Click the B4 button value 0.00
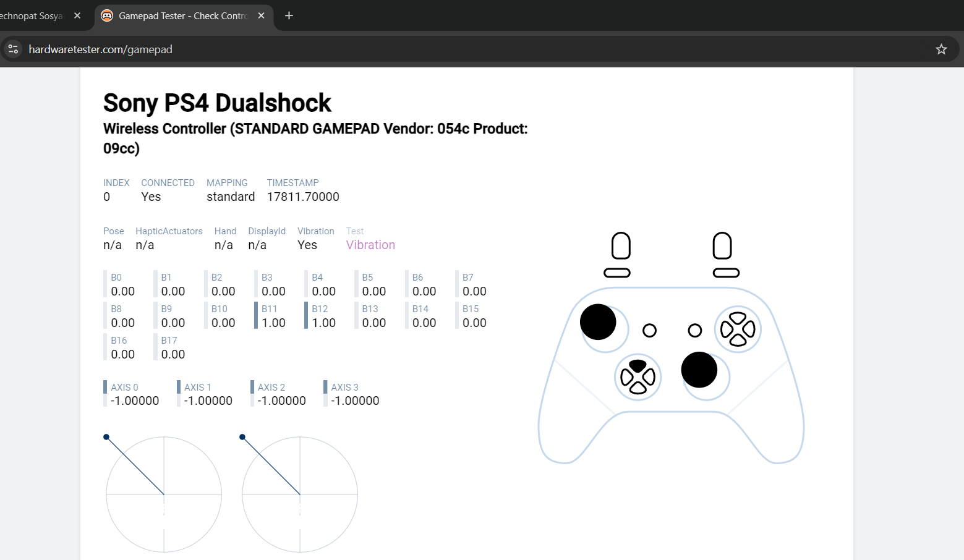Viewport: 964px width, 560px height. (324, 291)
